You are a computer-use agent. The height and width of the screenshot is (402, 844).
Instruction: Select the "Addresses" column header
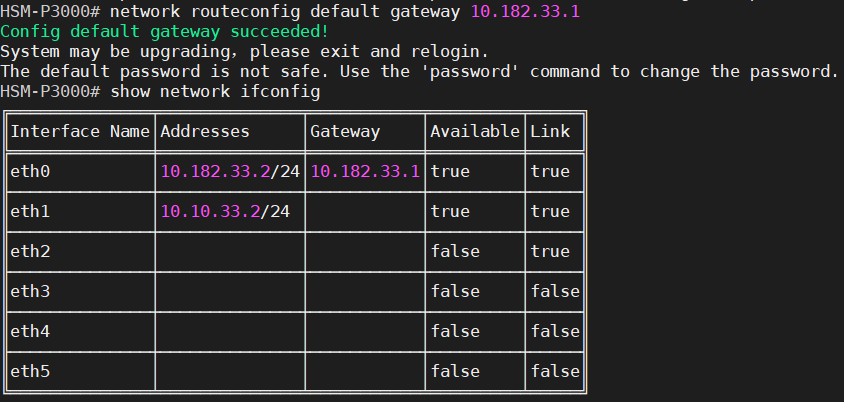tap(205, 131)
